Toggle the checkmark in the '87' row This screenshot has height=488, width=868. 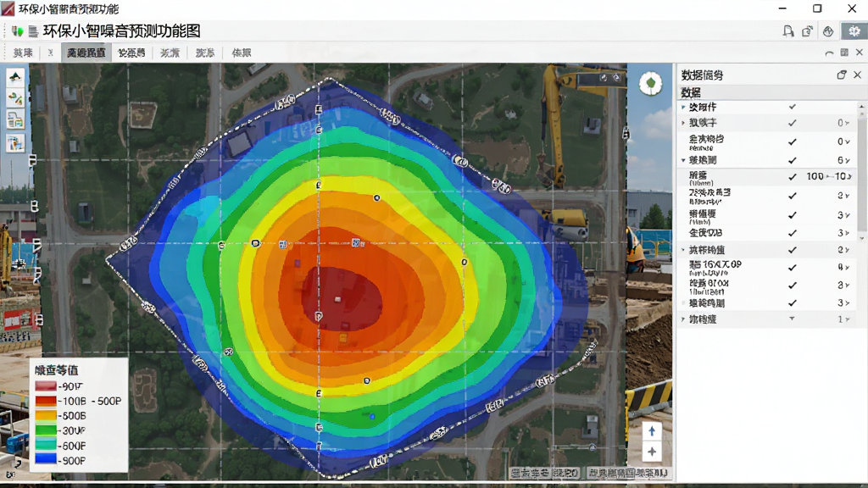click(793, 285)
